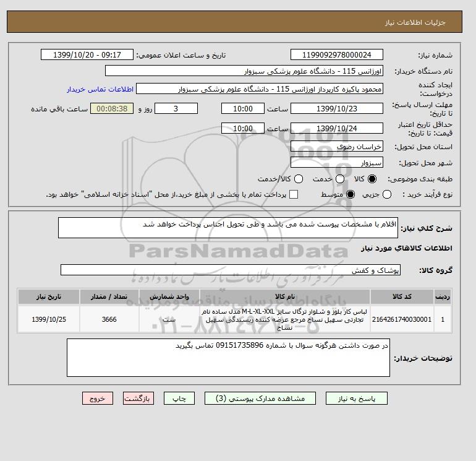This screenshot has height=461, width=476.
Task: Click the delivery city field سبزوار
Action: click(337, 163)
